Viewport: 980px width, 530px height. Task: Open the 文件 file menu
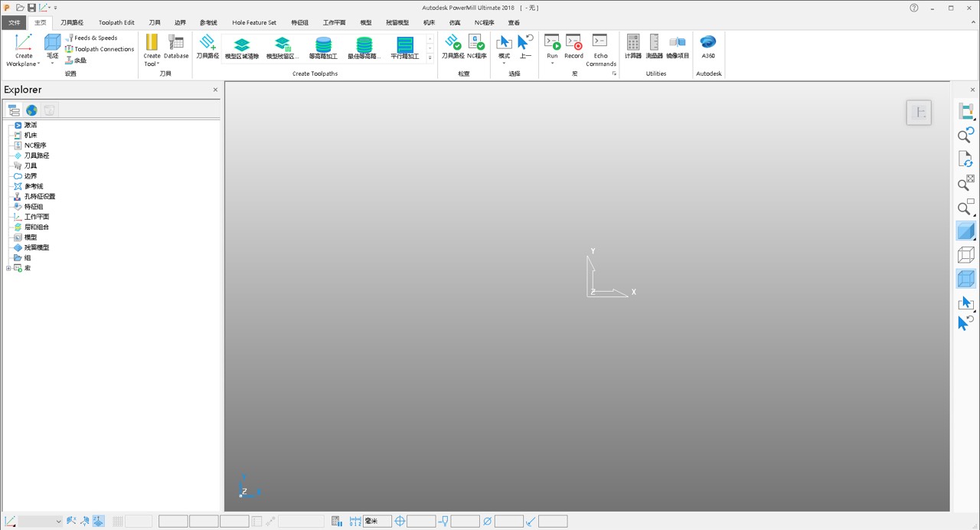[x=14, y=23]
